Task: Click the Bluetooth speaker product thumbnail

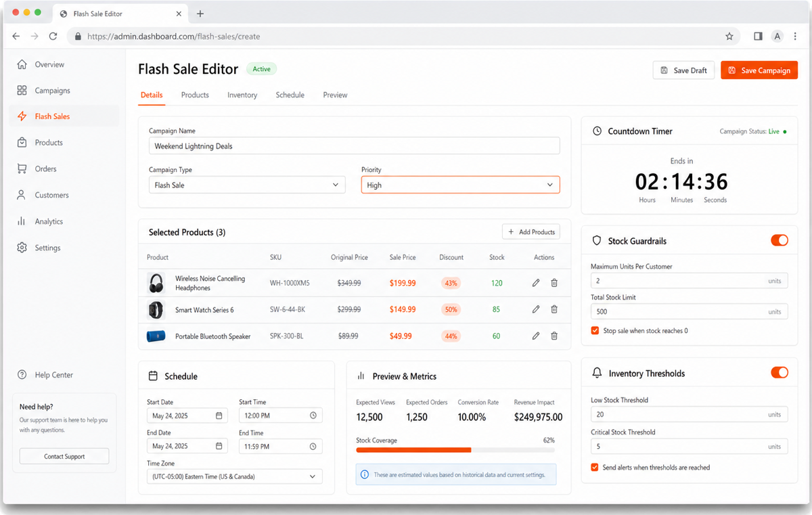Action: (156, 336)
